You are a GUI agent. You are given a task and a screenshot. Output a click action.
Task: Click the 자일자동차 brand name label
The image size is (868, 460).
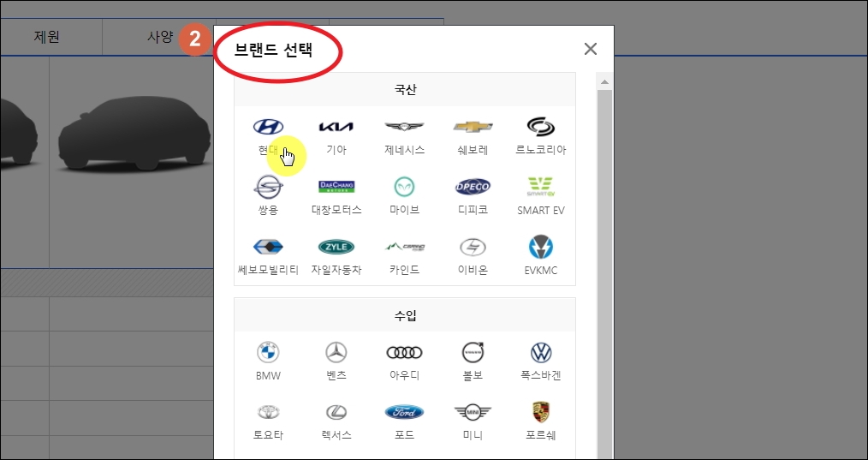[336, 270]
